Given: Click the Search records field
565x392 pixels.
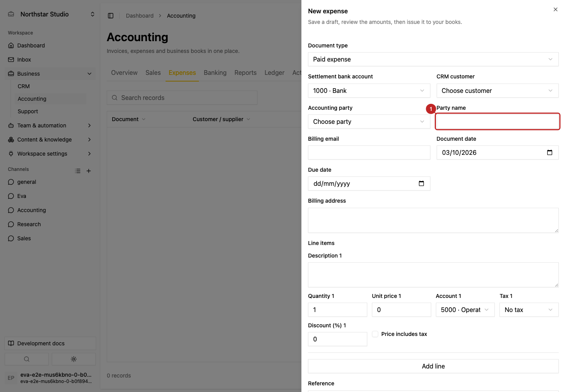Looking at the screenshot, I should (x=182, y=98).
